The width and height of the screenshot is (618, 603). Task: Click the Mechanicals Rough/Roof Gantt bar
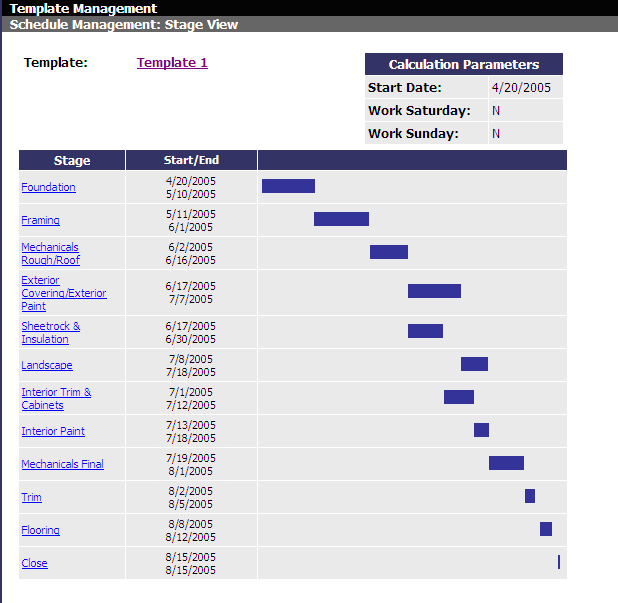pos(389,252)
